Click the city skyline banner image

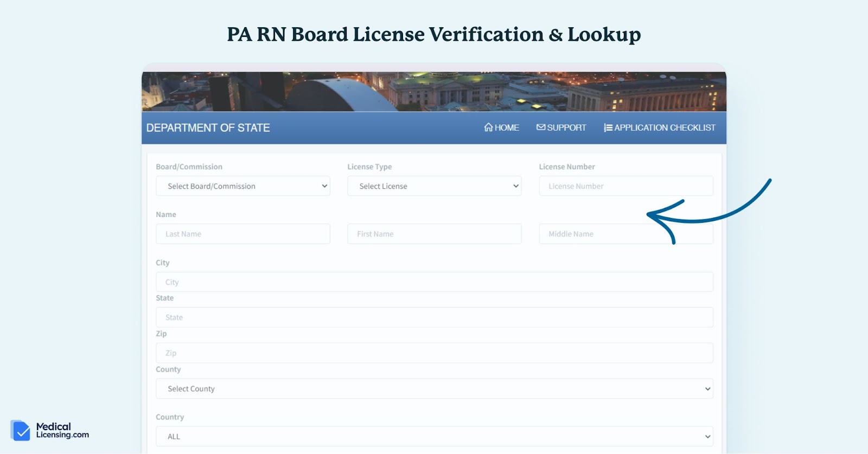434,91
